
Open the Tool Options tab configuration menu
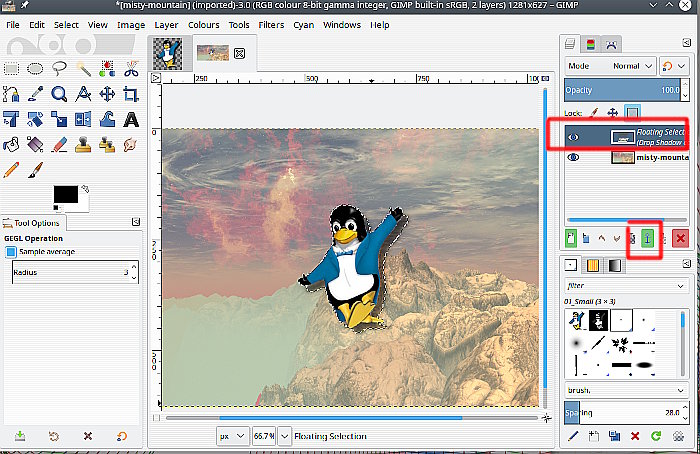pyautogui.click(x=136, y=222)
